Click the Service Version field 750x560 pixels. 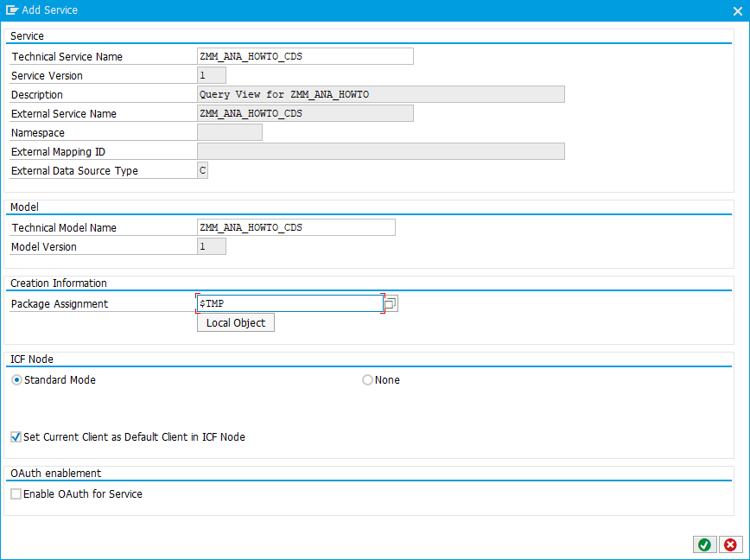(212, 75)
